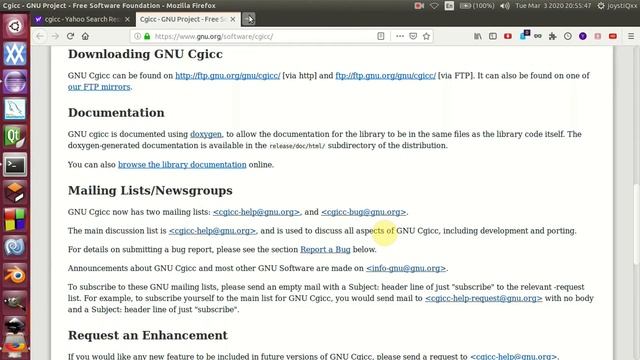Open the network wifi indicator

click(434, 6)
